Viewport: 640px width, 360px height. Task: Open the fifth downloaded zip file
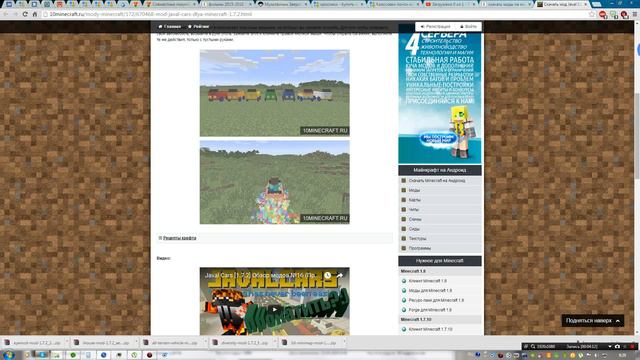click(x=310, y=343)
